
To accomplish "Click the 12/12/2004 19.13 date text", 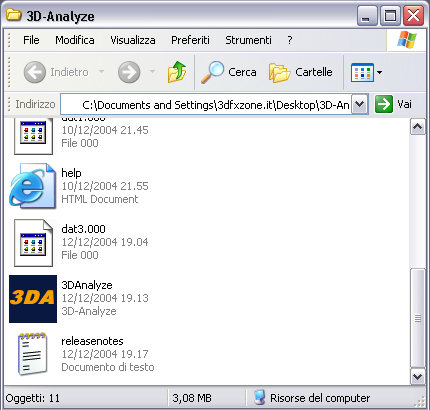I will [105, 298].
